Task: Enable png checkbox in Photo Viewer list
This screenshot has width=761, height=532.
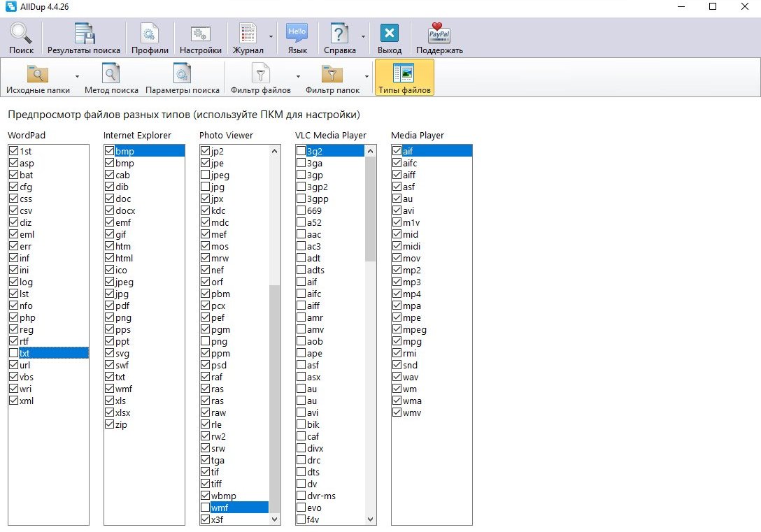Action: 206,341
